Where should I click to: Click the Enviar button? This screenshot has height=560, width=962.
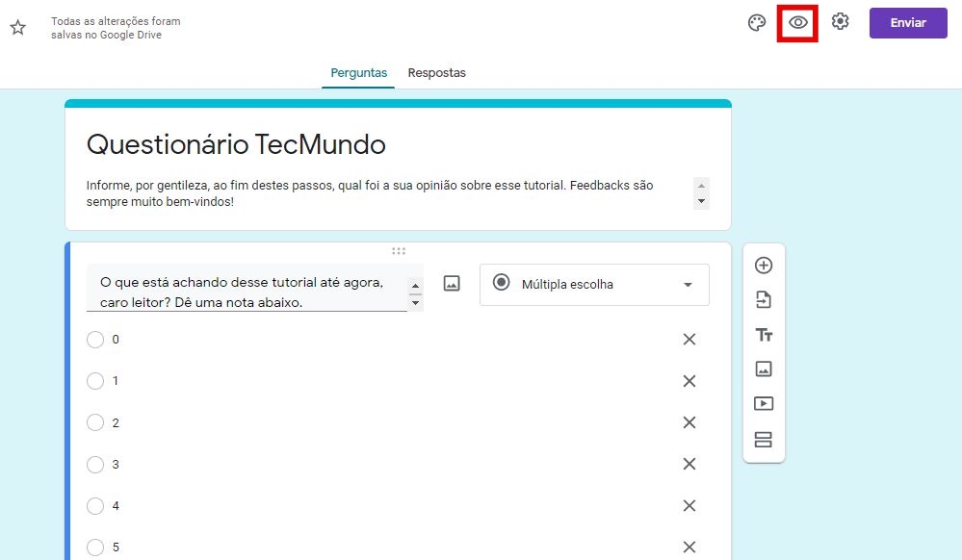pos(908,23)
